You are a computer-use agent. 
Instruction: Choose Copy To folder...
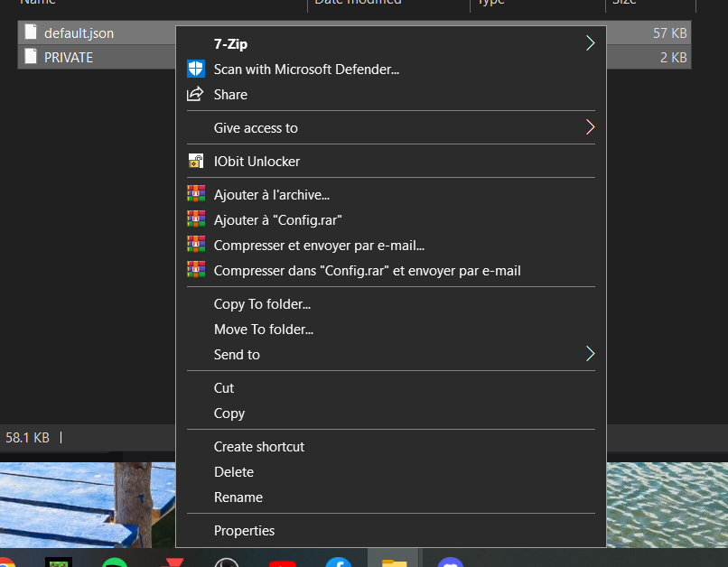[x=391, y=304]
